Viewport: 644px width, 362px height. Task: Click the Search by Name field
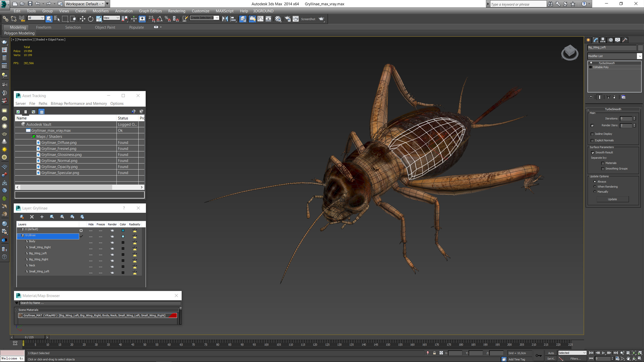coord(100,303)
